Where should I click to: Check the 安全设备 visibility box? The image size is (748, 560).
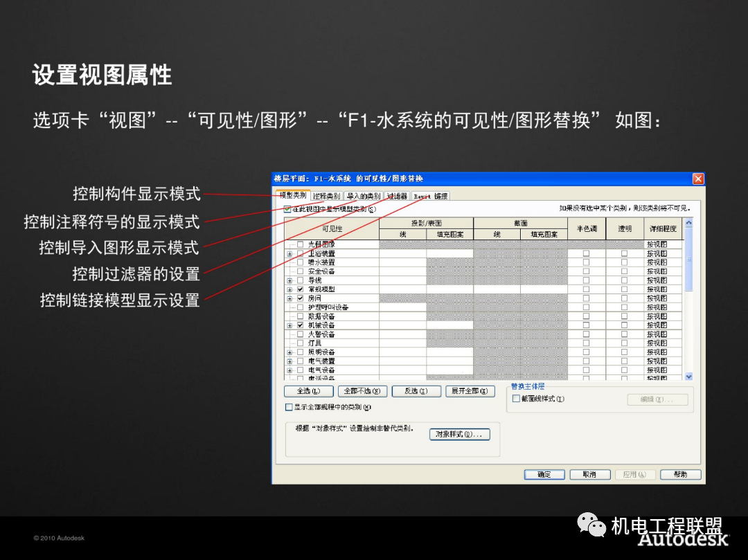click(300, 271)
